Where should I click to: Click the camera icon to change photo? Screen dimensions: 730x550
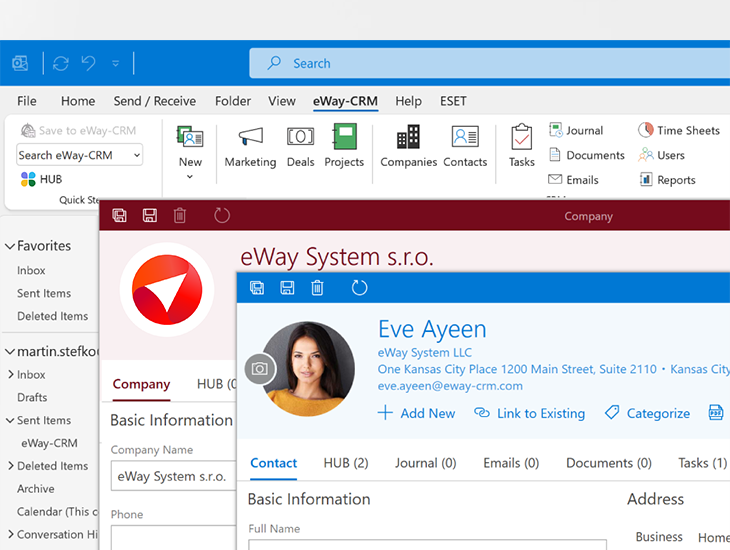260,369
